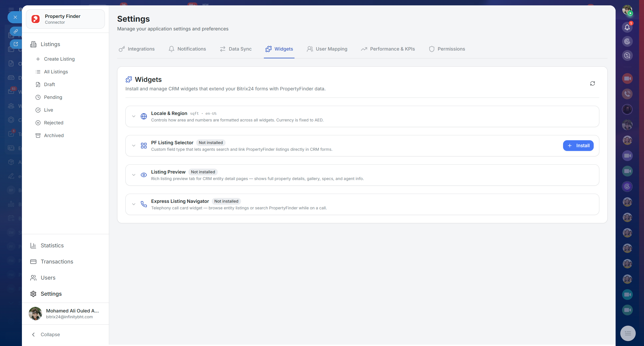Click the refresh widgets icon
This screenshot has height=346, width=644.
pos(592,83)
